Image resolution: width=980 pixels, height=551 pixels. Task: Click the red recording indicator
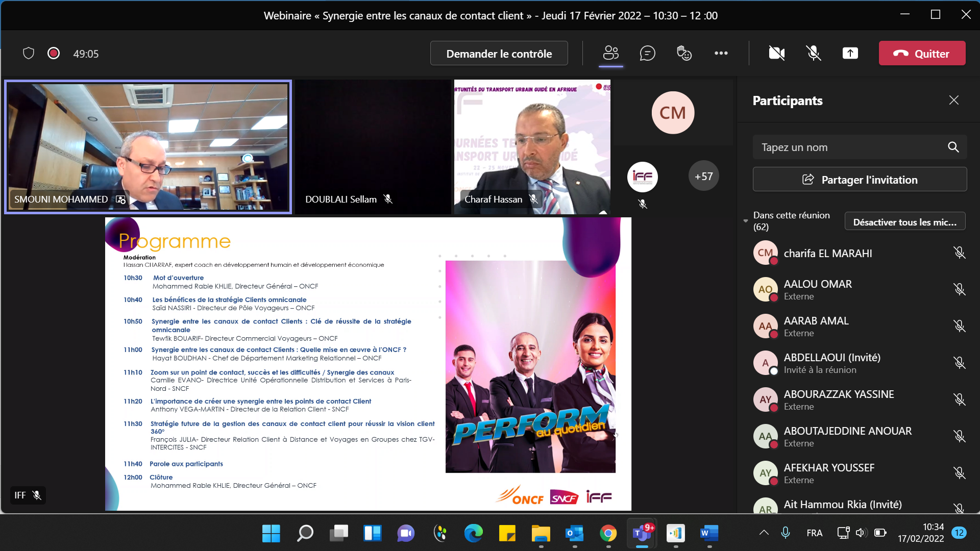[x=54, y=53]
